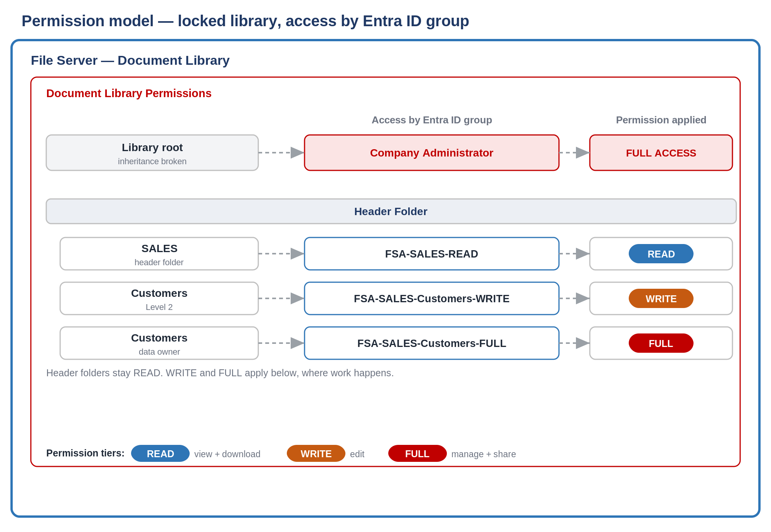Click the FSA-SALES-READ group box
Viewport: 771px width, 532px height.
(x=432, y=254)
